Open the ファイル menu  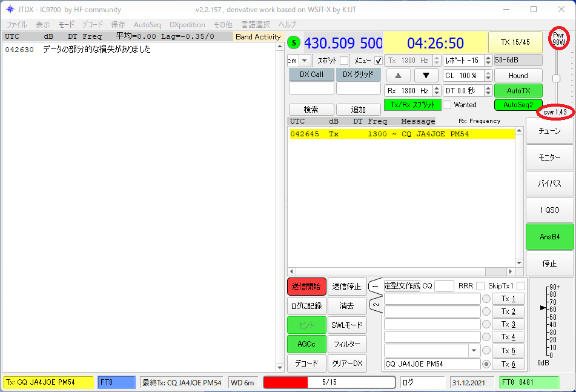(16, 25)
